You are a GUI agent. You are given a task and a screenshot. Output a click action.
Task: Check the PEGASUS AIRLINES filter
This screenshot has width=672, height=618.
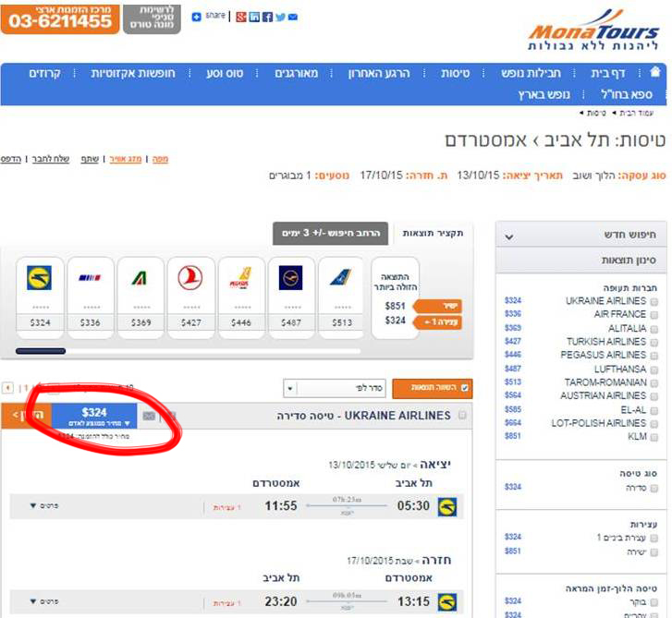click(654, 356)
